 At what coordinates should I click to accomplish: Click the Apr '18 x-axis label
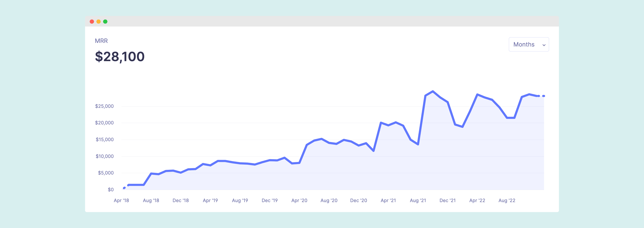[121, 200]
